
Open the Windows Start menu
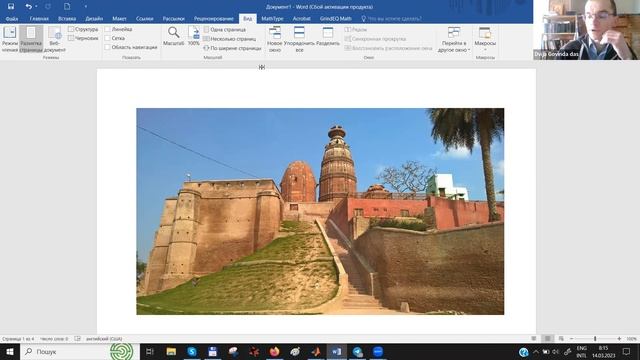tap(10, 351)
